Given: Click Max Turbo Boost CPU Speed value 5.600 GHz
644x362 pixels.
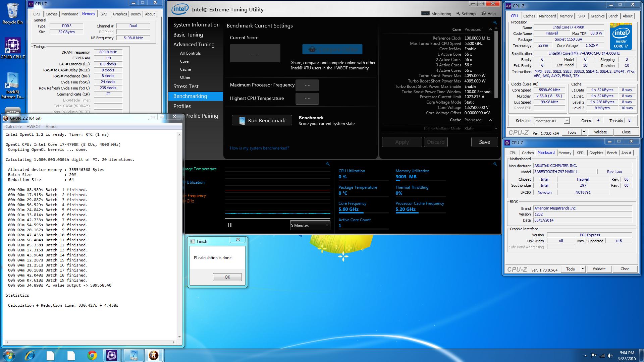Looking at the screenshot, I should 474,44.
